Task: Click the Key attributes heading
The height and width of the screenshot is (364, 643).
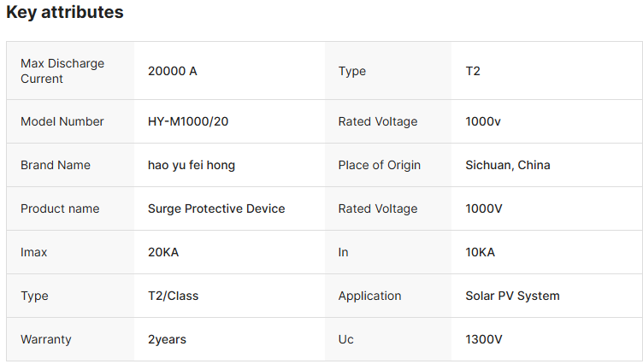Action: (65, 13)
